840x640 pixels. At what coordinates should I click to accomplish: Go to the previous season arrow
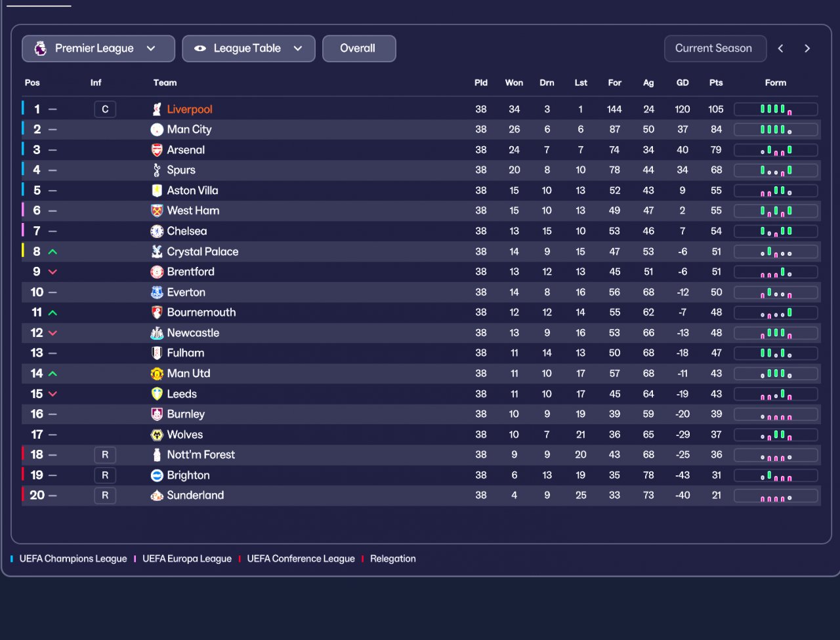[781, 49]
